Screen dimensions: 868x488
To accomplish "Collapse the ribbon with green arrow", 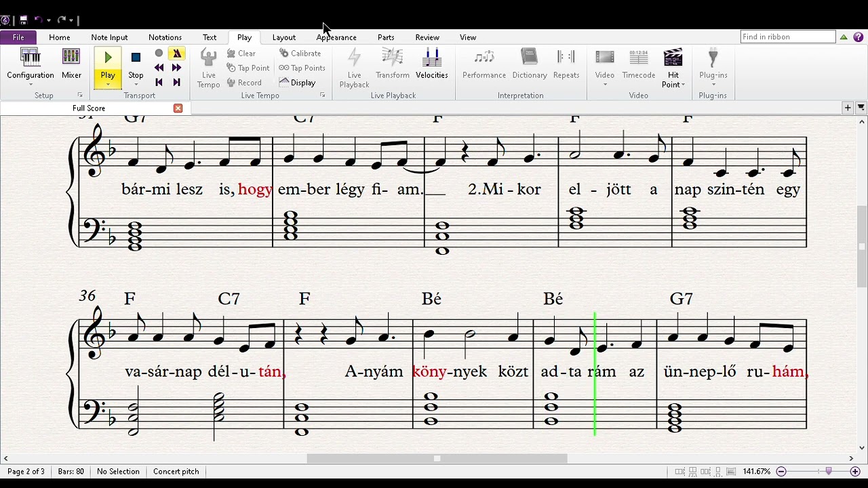I will pos(844,37).
